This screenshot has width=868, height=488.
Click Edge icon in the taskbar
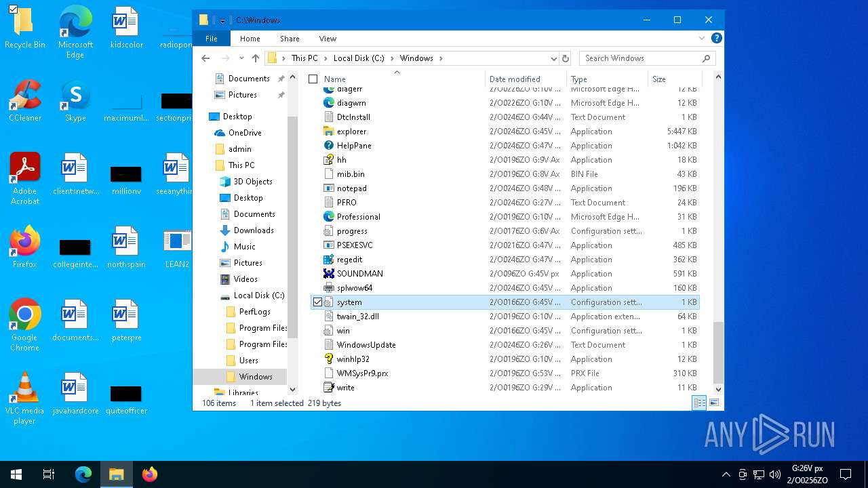tap(83, 474)
